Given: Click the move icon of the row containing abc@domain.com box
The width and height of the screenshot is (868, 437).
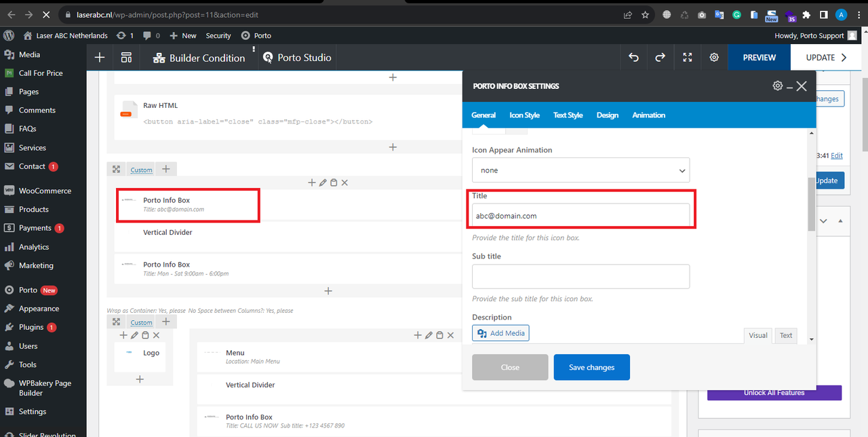Looking at the screenshot, I should point(116,170).
